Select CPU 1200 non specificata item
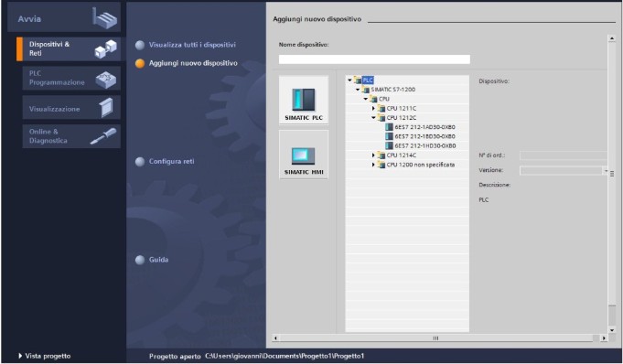 [x=421, y=165]
